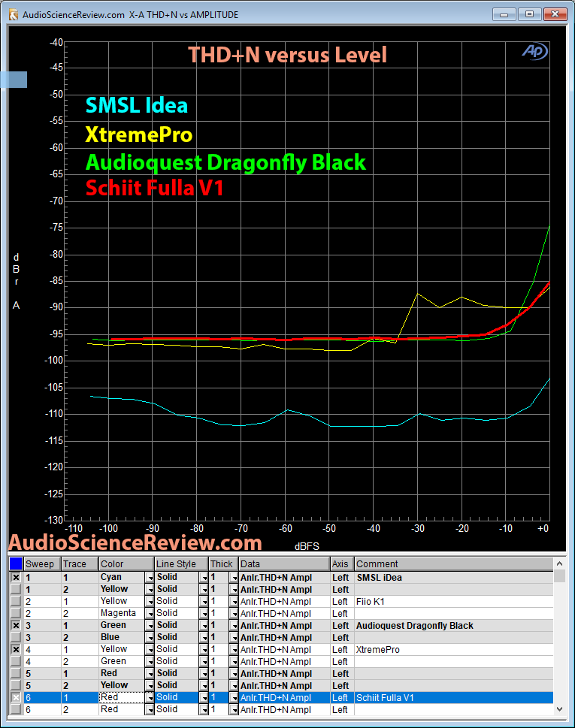Maximize the THD+N vs AMPLITUDE window
Screen dimensions: 575x728
pos(529,14)
